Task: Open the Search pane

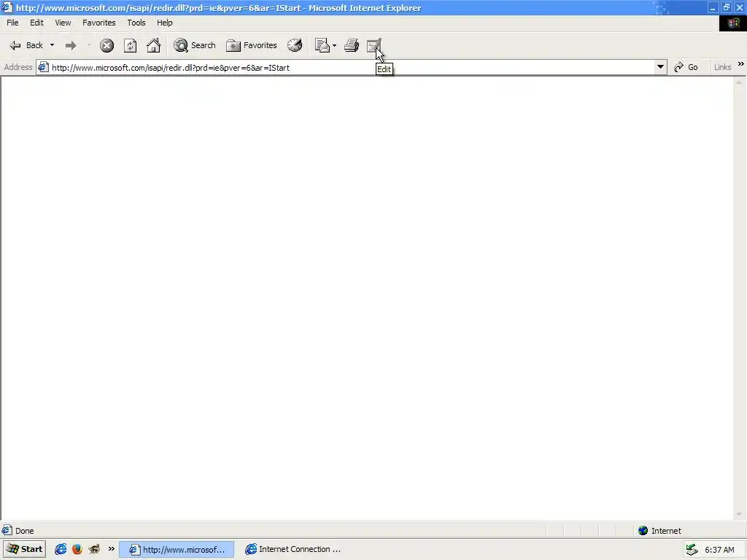Action: pos(194,45)
